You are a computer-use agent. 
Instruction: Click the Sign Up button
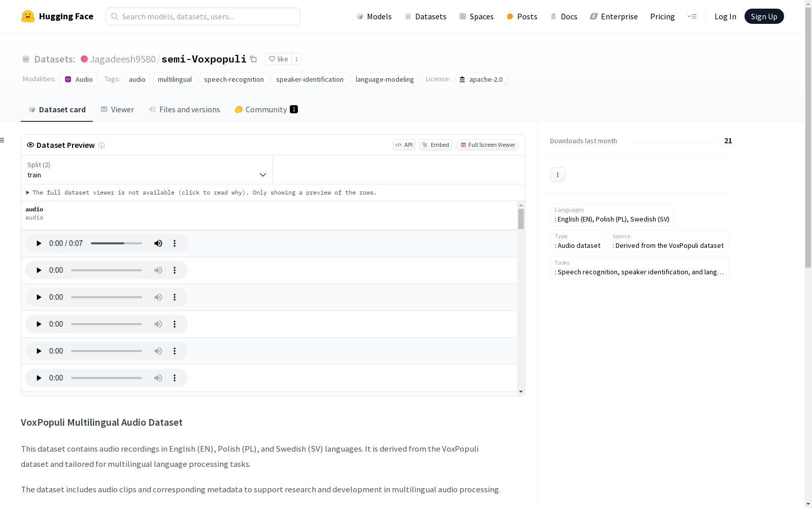[x=764, y=16]
